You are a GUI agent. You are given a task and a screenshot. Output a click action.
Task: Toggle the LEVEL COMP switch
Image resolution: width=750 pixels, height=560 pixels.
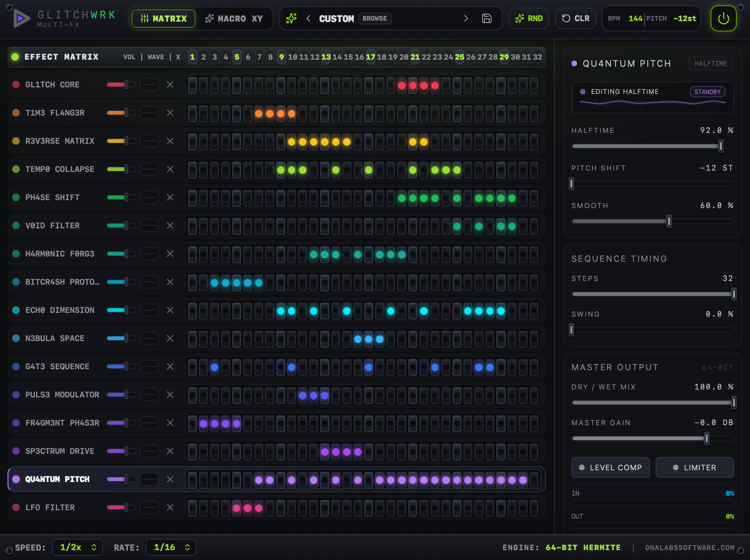tap(610, 467)
